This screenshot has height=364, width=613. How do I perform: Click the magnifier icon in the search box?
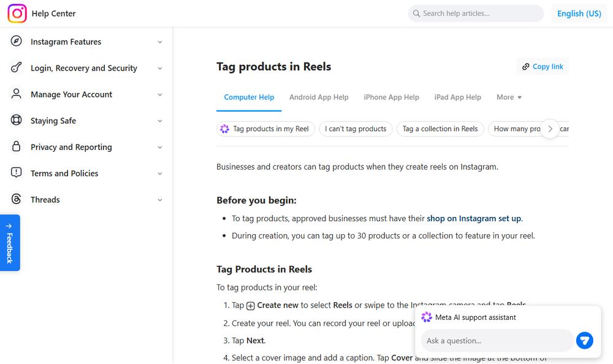click(416, 13)
